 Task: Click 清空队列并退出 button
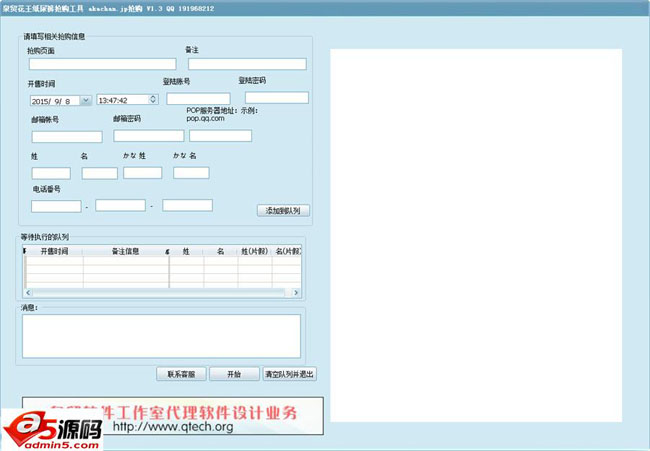289,374
